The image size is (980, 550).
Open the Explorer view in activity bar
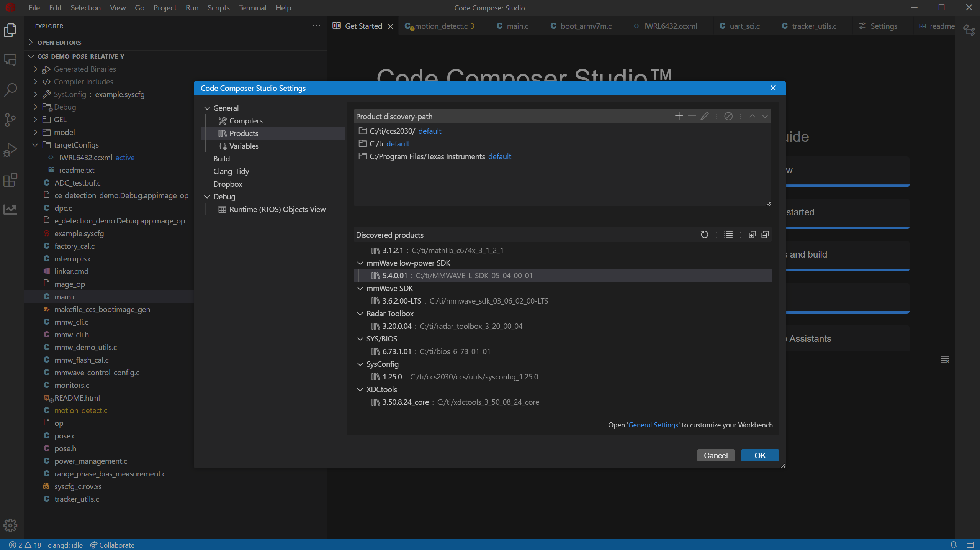[x=10, y=30]
